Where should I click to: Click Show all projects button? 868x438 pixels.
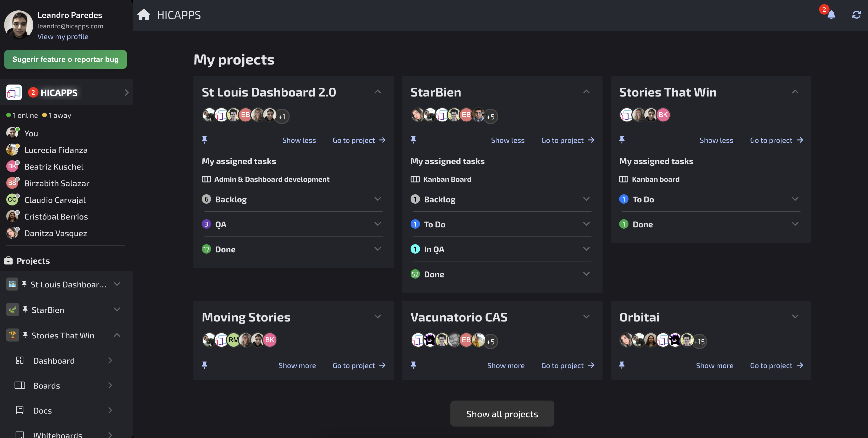502,413
